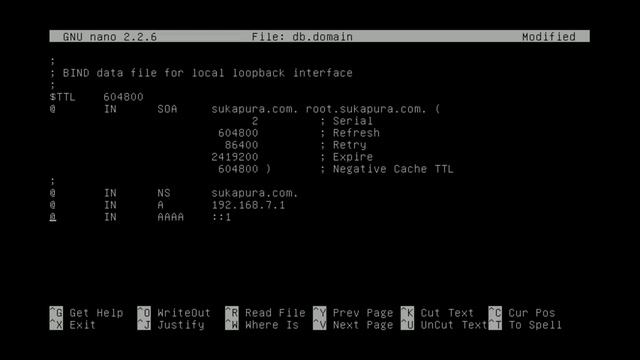The width and height of the screenshot is (640, 360).
Task: Click the ^G Get Help shortcut
Action: click(x=86, y=313)
